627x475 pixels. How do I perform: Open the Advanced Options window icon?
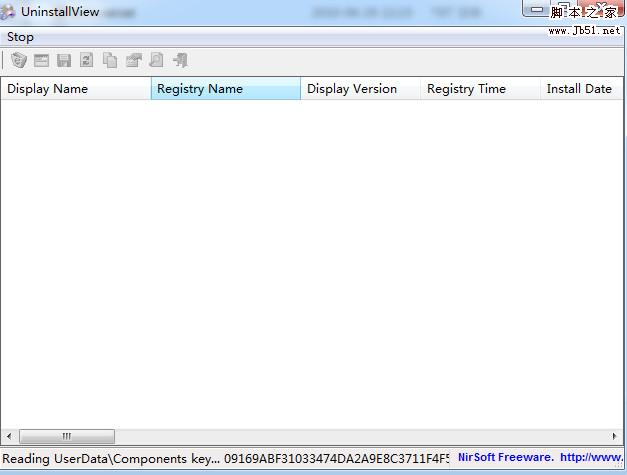coord(42,60)
